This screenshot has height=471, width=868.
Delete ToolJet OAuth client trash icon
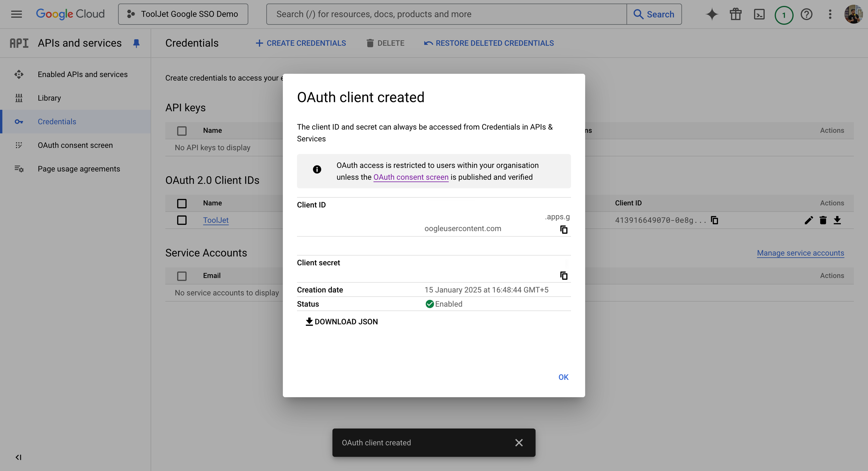tap(823, 220)
